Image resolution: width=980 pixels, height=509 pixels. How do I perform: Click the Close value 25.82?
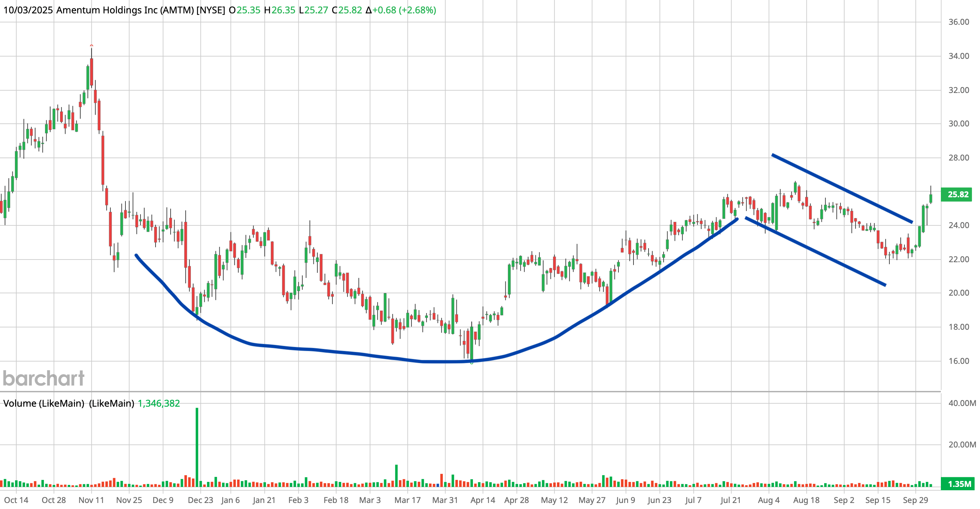[351, 10]
